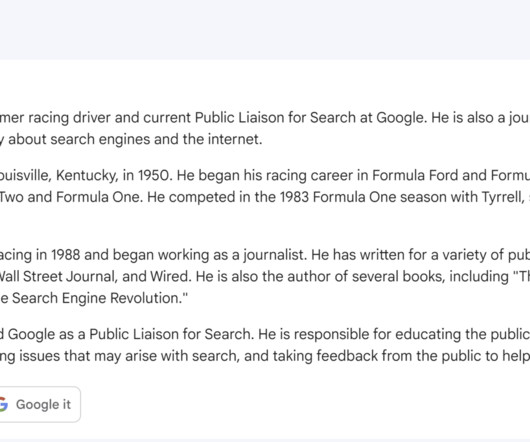Click the year "1950" in the response

pyautogui.click(x=154, y=175)
